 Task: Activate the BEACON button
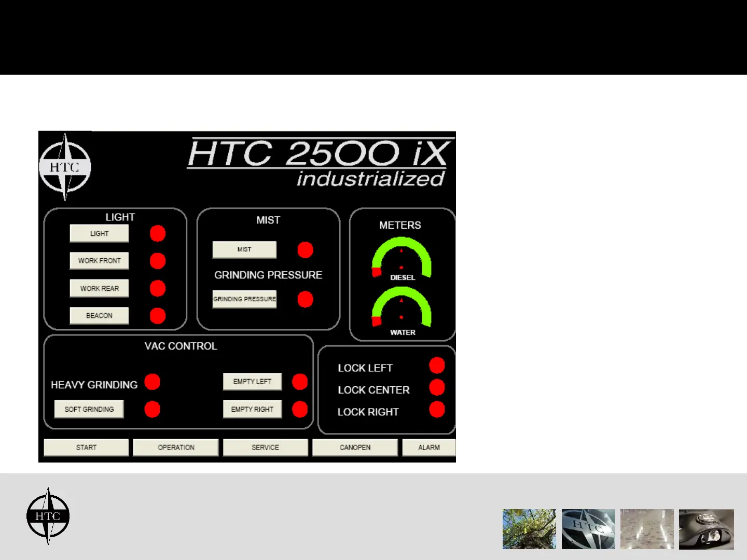click(99, 316)
